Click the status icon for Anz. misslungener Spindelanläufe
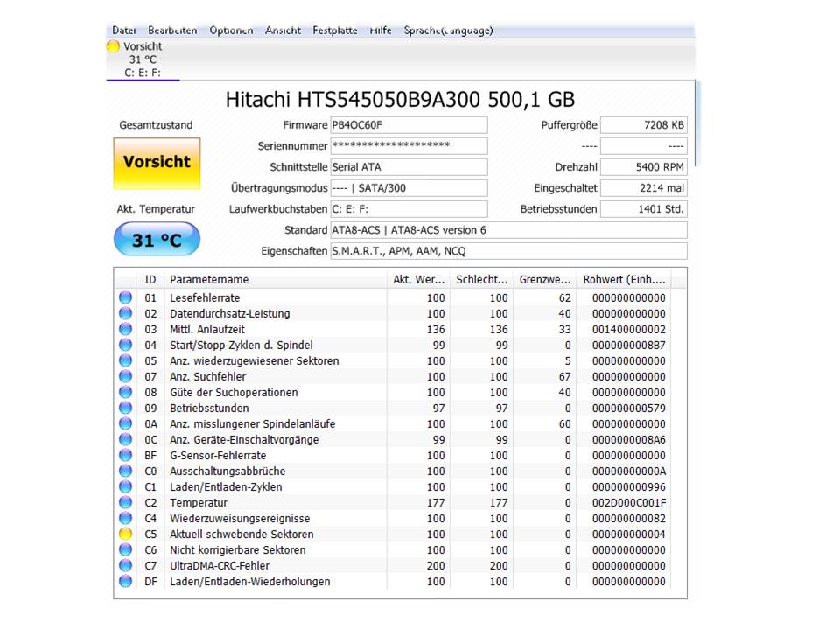840x630 pixels. click(x=125, y=423)
